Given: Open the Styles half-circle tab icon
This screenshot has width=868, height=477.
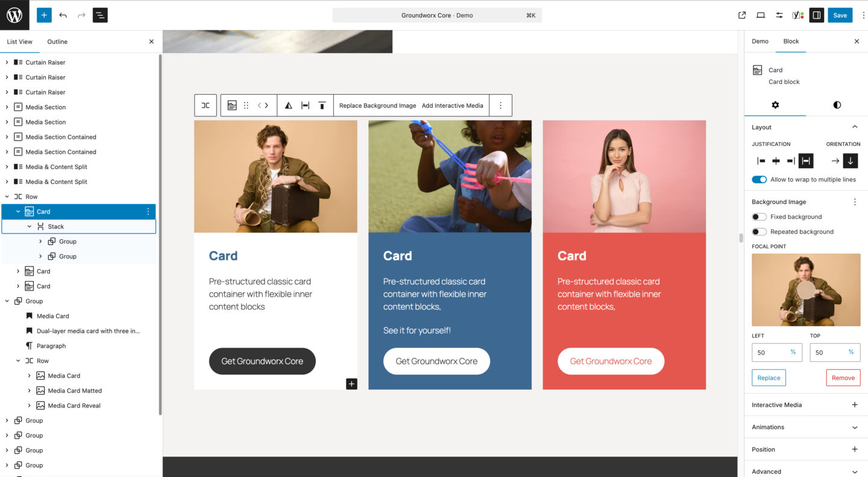Looking at the screenshot, I should [x=837, y=105].
